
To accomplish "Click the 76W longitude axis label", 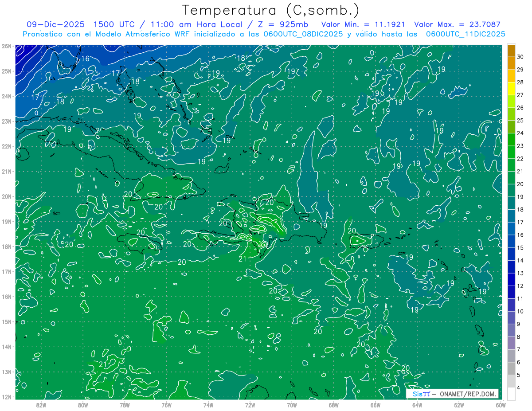I will coord(166,404).
